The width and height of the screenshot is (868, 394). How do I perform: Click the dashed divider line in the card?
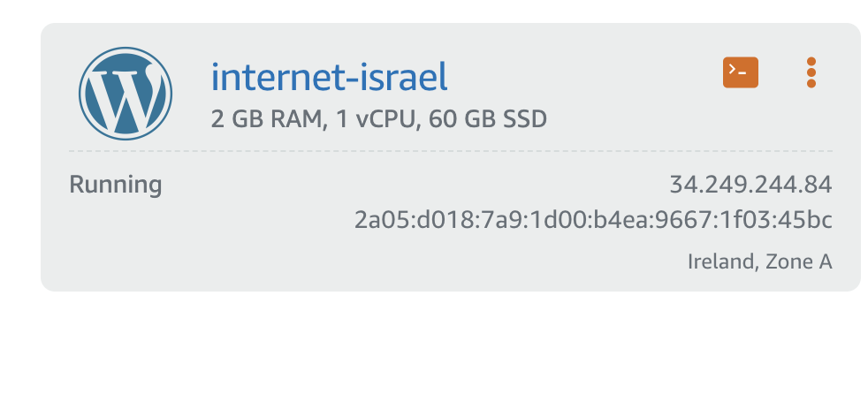click(451, 150)
